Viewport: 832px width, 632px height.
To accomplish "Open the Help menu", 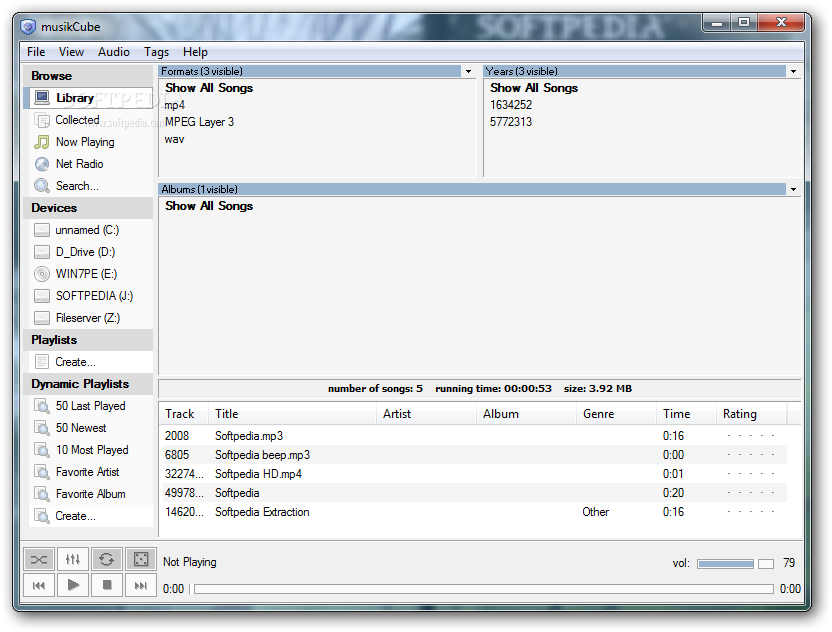I will click(195, 52).
